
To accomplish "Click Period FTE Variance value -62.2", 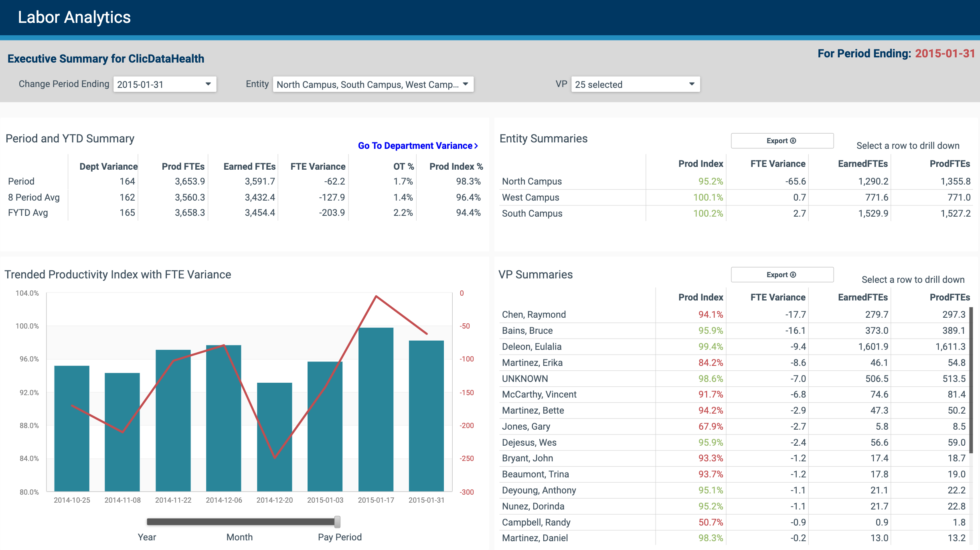I will 334,181.
